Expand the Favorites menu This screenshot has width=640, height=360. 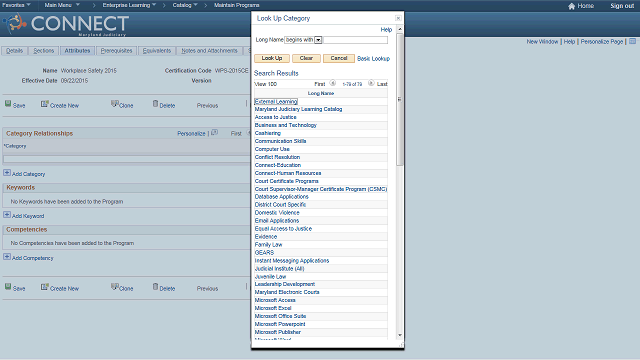tap(16, 5)
